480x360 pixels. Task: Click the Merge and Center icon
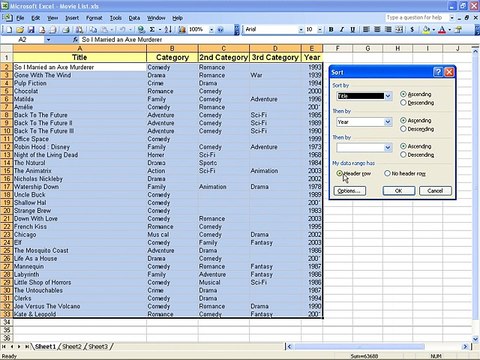coord(399,30)
